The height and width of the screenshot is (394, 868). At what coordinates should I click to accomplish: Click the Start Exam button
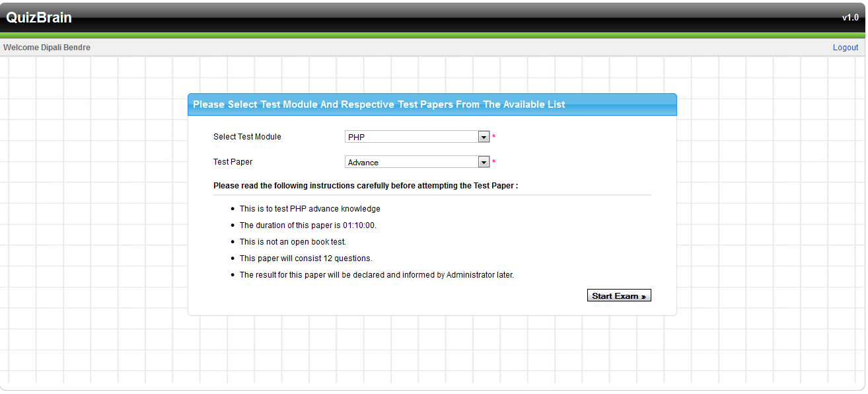coord(619,295)
